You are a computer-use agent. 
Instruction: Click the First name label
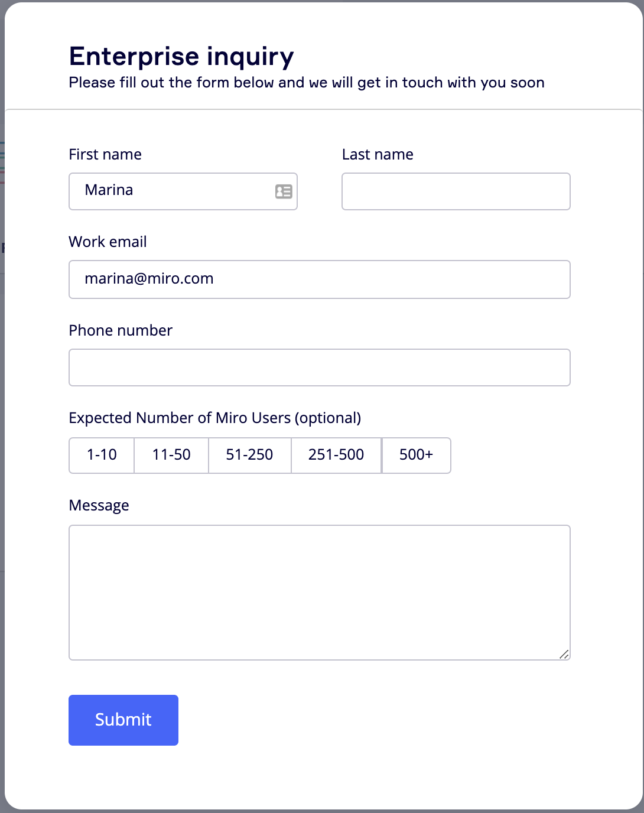(x=105, y=155)
